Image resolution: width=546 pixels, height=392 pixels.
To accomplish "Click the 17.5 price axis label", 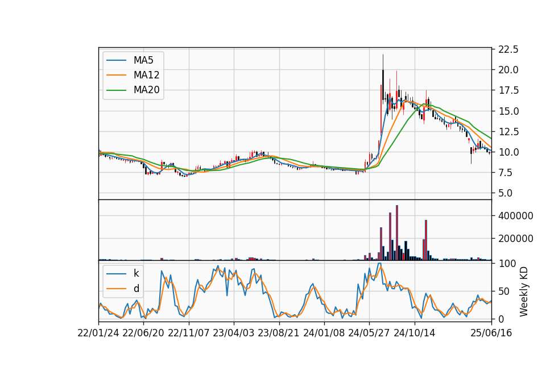I will (508, 90).
